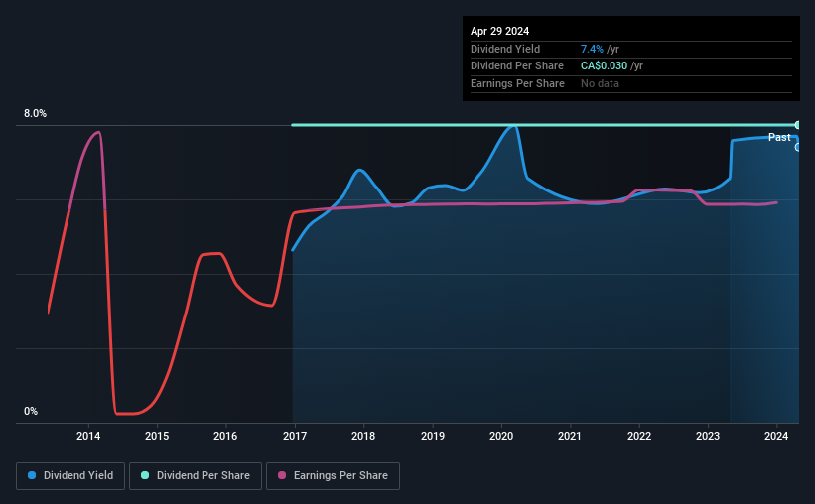This screenshot has width=815, height=504.
Task: Click the No data earnings value in tooltip
Action: [600, 83]
